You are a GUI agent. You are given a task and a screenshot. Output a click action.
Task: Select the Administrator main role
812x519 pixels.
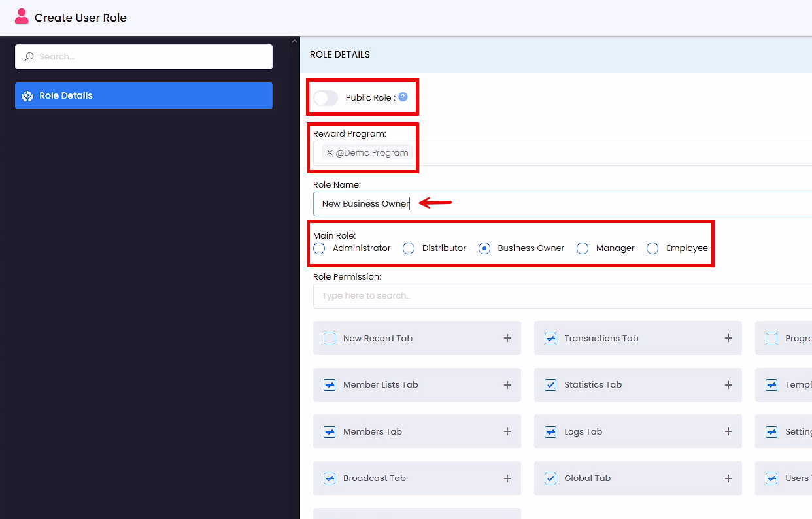(319, 248)
